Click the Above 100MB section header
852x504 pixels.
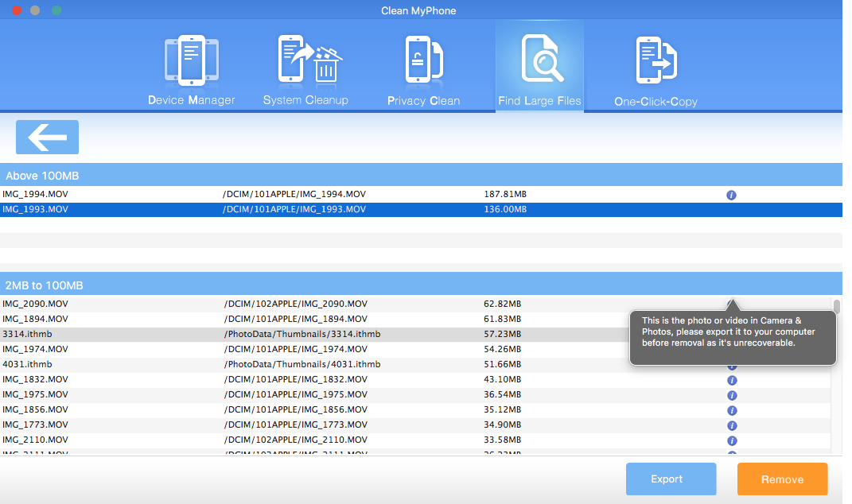pos(421,175)
